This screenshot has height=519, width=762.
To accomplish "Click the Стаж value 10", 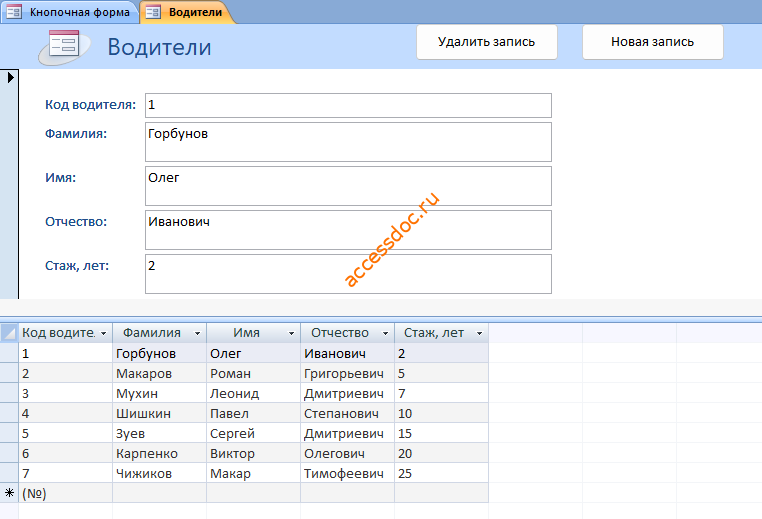I will [441, 413].
